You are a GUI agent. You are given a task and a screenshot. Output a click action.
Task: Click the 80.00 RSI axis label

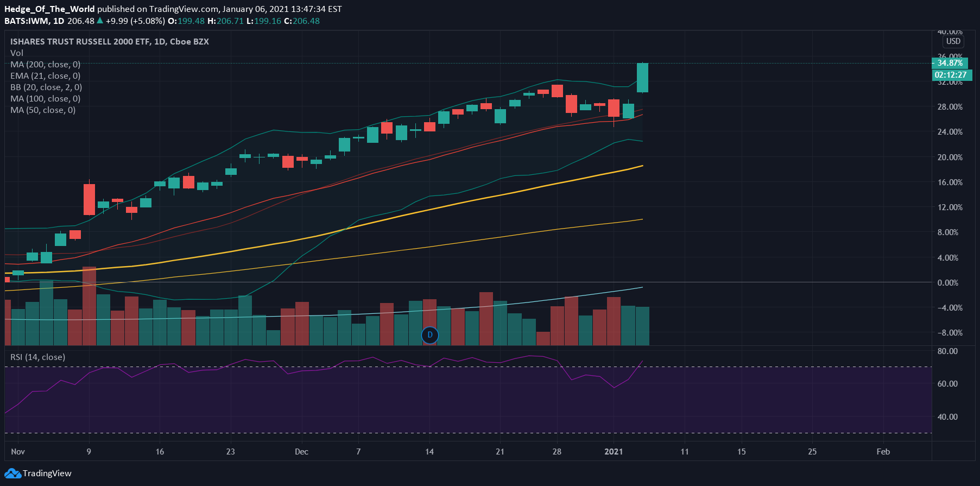(x=948, y=351)
